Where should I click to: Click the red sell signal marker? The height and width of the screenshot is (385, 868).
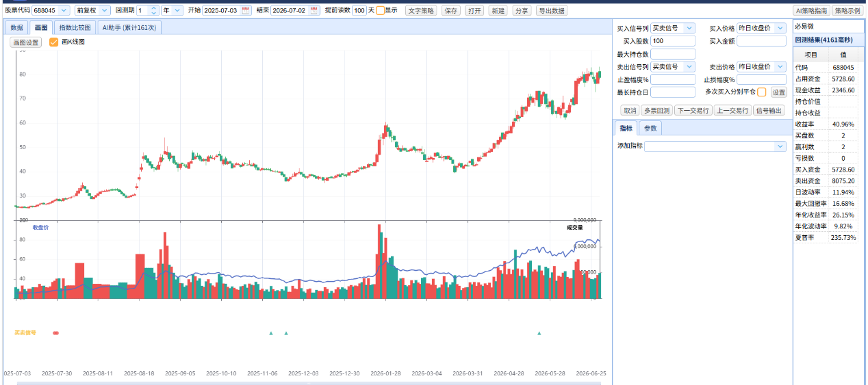pyautogui.click(x=56, y=333)
